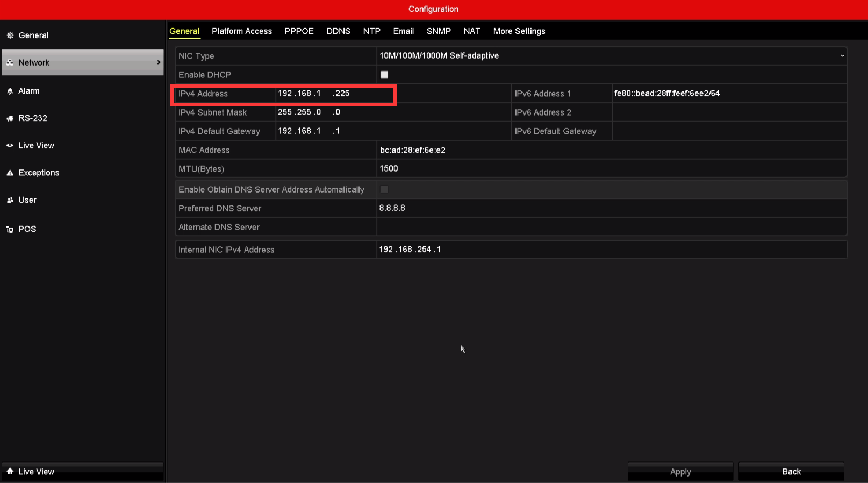
Task: Click the General gear icon in sidebar
Action: (x=10, y=35)
